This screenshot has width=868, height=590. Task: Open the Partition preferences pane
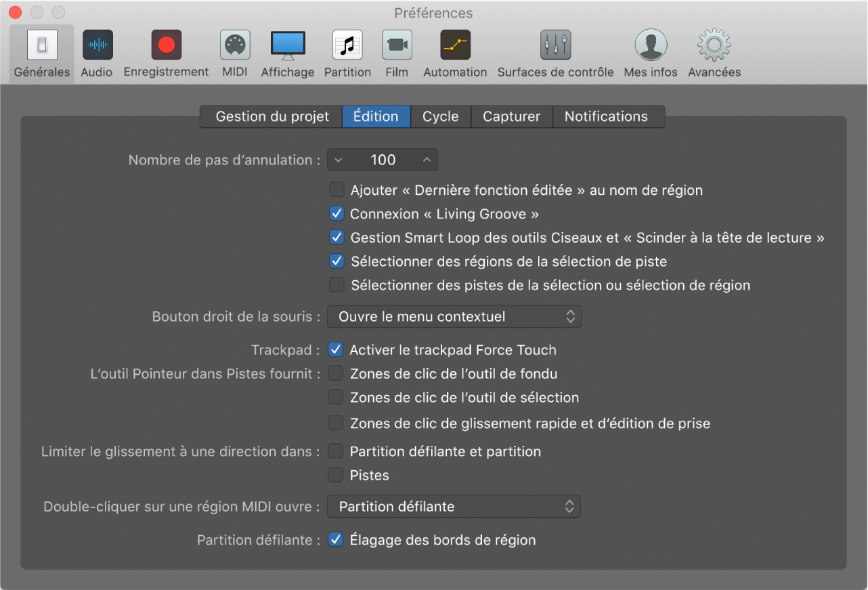click(x=347, y=54)
